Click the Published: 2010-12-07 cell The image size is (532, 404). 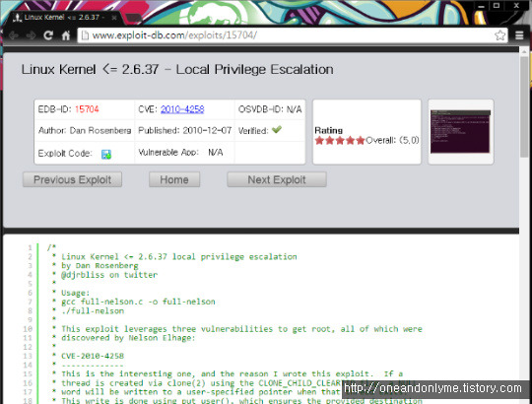[184, 131]
